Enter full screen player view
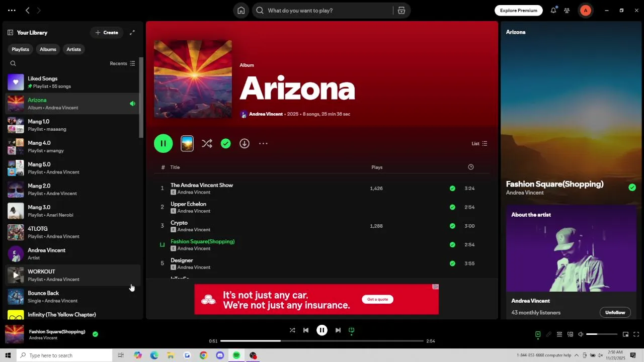 [x=636, y=334]
